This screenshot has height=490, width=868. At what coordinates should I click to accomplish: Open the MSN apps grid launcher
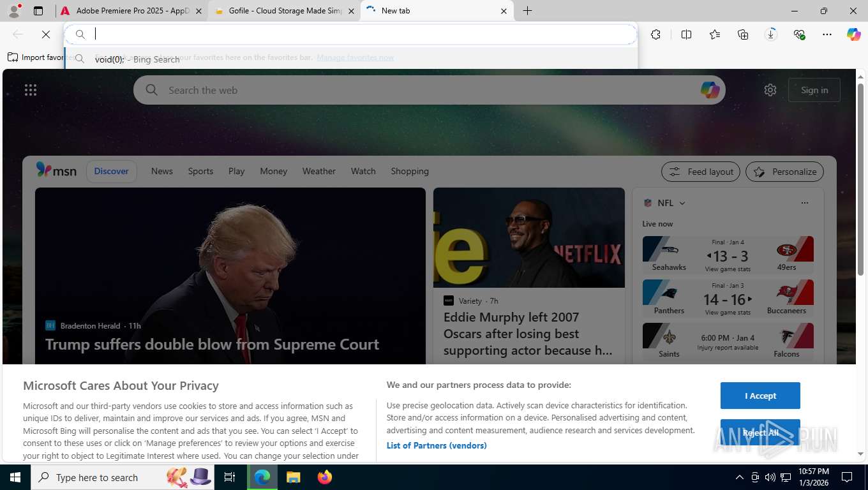pyautogui.click(x=31, y=90)
